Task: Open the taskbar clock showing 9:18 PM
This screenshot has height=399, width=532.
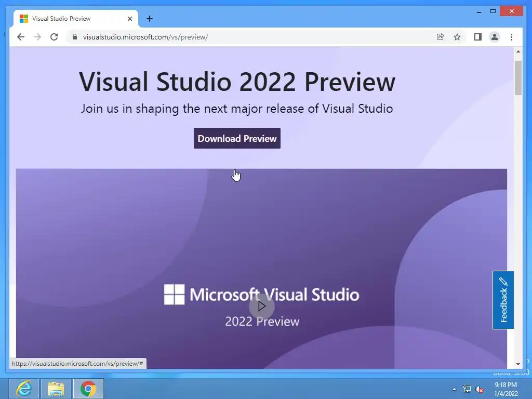Action: tap(506, 389)
